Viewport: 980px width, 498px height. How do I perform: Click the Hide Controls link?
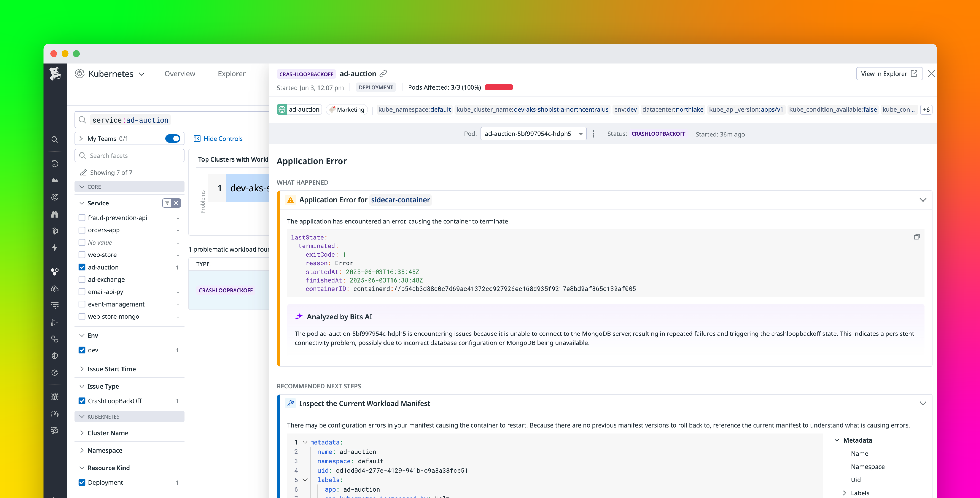point(223,139)
